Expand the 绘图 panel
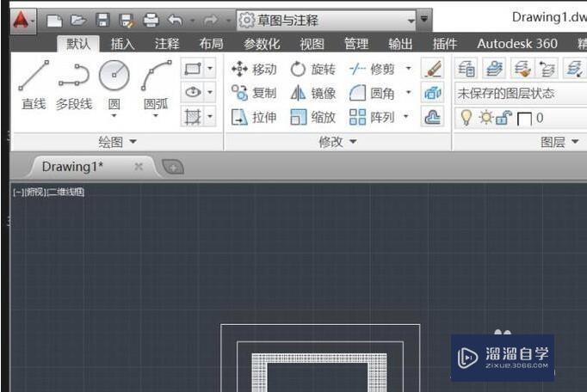The width and height of the screenshot is (587, 392). 118,142
